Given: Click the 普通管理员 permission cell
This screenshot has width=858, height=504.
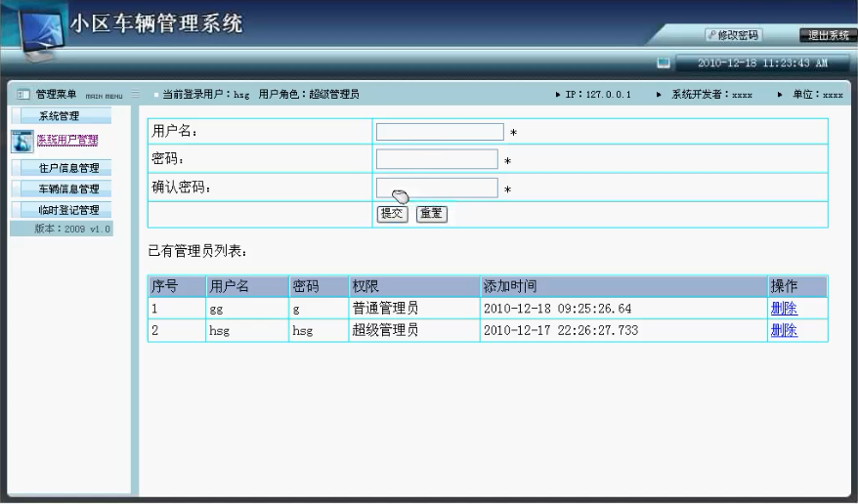Looking at the screenshot, I should point(414,309).
